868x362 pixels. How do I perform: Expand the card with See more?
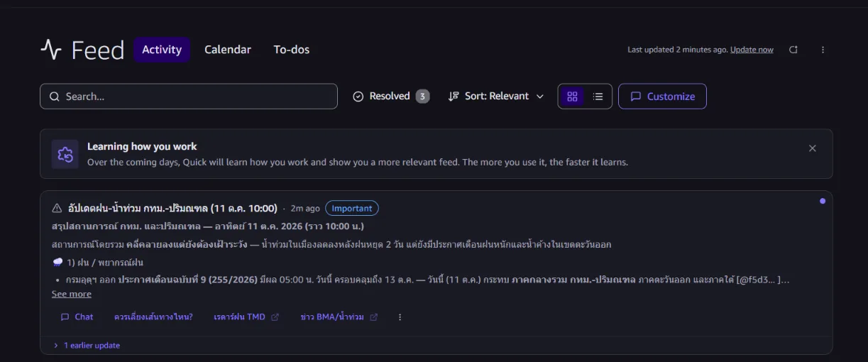[72, 294]
